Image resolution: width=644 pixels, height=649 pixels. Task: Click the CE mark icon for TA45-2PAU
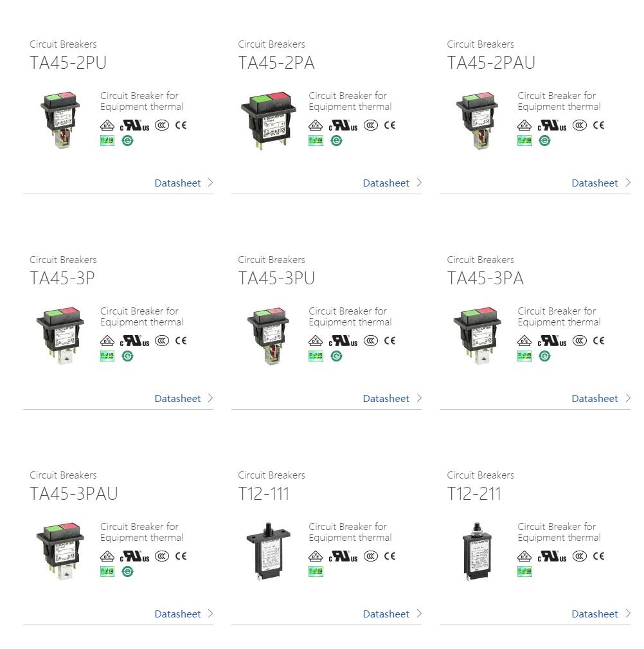coord(598,125)
